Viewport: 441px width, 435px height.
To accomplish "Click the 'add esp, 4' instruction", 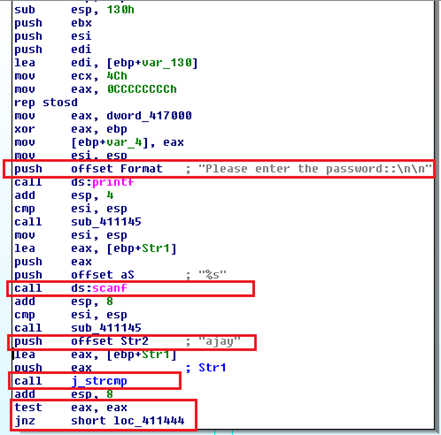I will pyautogui.click(x=64, y=195).
